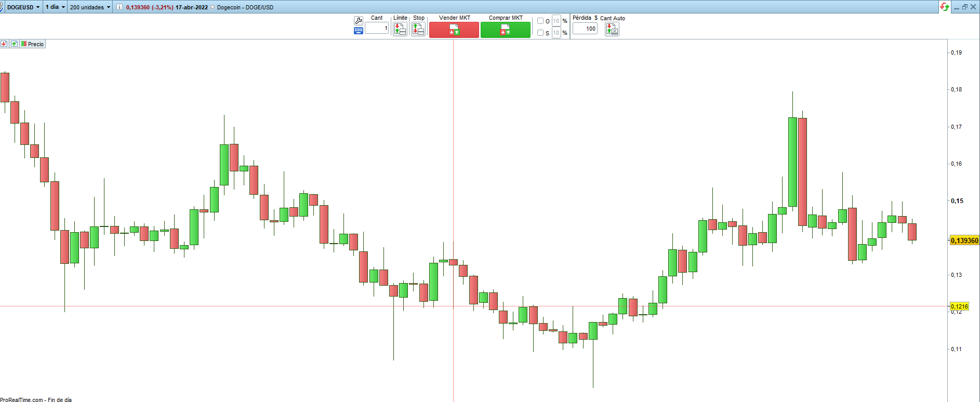This screenshot has width=980, height=402.
Task: Enable the S percent checkbox
Action: click(x=540, y=33)
